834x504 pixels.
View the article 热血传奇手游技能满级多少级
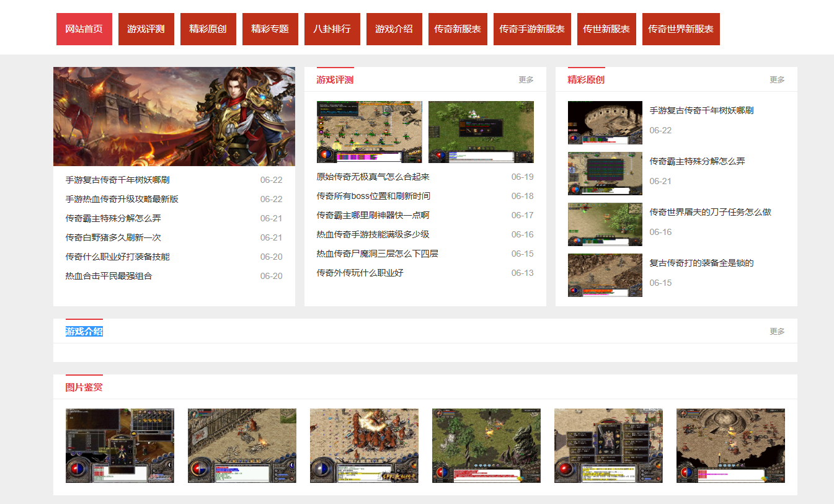tap(373, 235)
